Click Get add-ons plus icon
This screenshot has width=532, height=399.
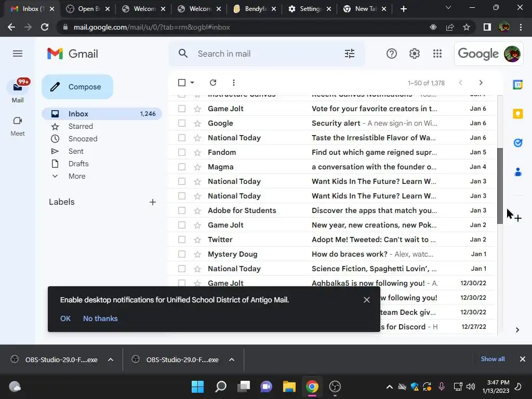(518, 218)
